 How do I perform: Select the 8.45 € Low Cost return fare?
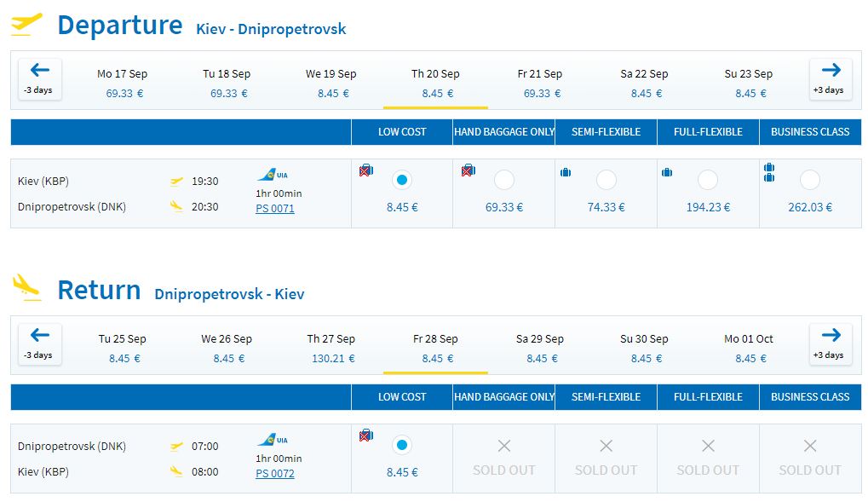pyautogui.click(x=402, y=445)
